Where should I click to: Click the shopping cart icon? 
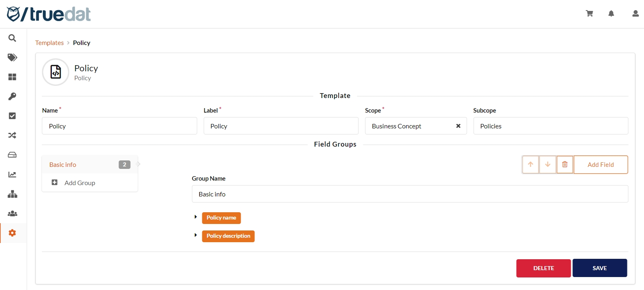click(x=589, y=13)
